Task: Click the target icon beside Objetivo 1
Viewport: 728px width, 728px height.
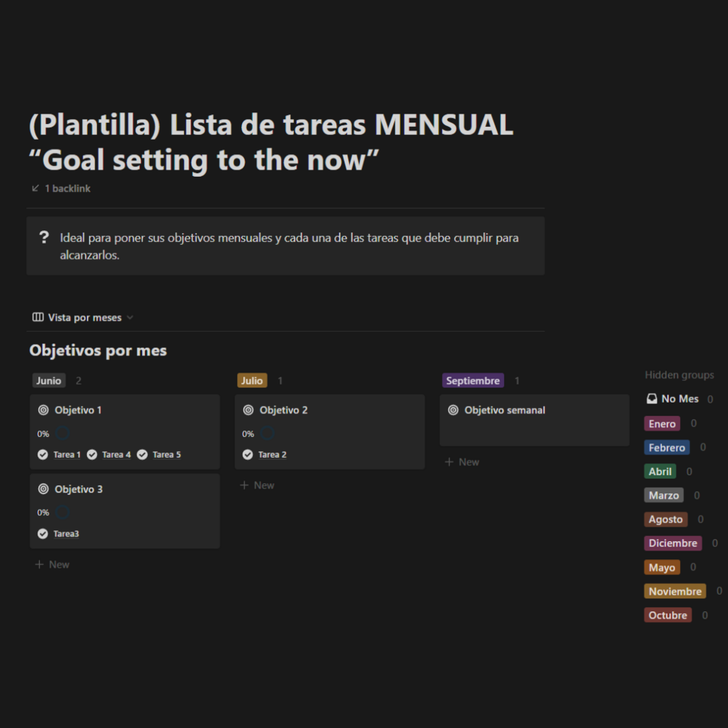Action: click(43, 410)
